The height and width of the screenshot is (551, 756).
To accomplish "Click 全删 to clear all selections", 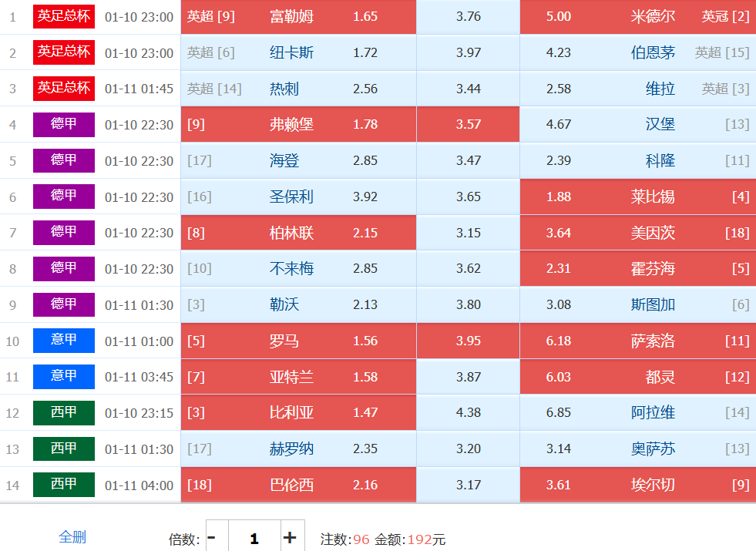I will coord(72,537).
